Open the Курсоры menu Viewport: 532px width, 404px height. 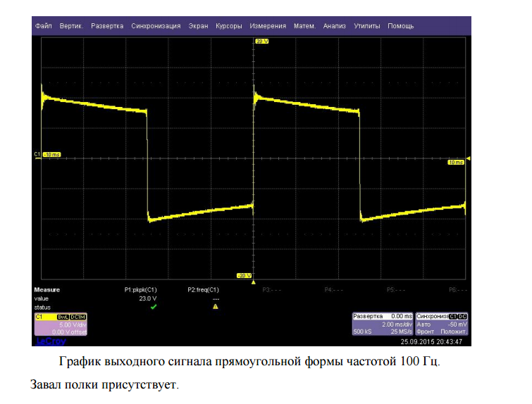(229, 26)
